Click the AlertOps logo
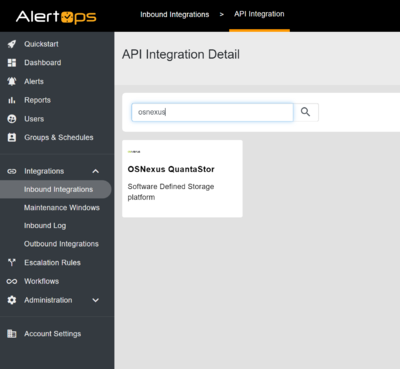 [x=56, y=17]
